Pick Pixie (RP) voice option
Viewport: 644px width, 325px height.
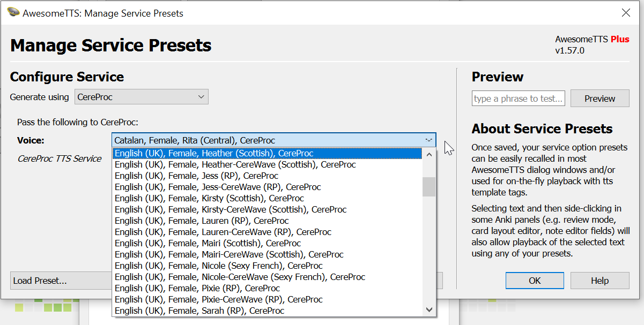click(x=197, y=289)
